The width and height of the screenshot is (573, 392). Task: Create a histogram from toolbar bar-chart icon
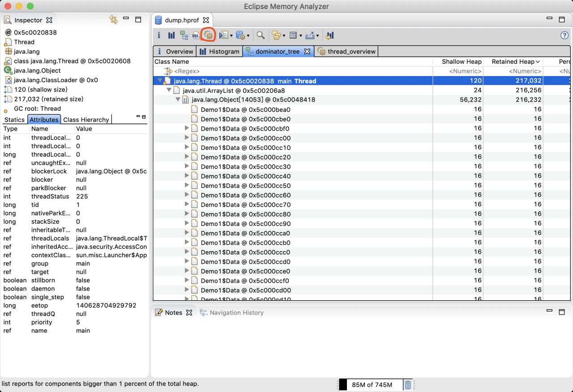tap(171, 35)
